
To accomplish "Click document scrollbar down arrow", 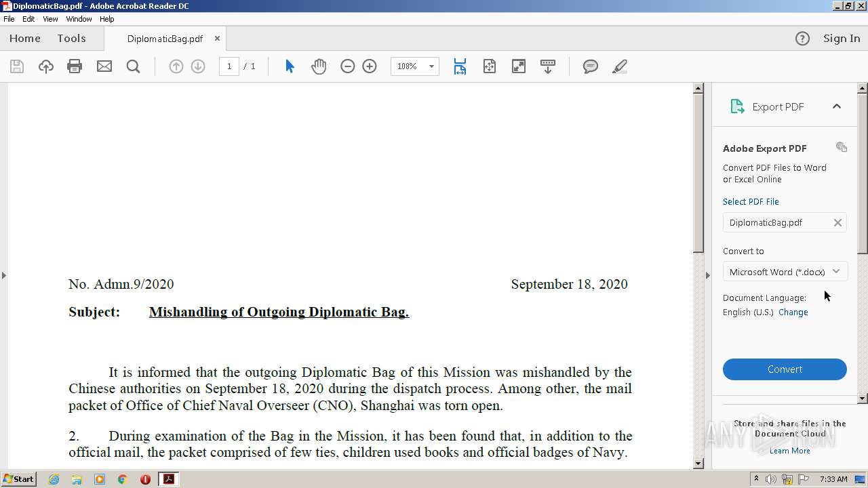I will pyautogui.click(x=698, y=464).
